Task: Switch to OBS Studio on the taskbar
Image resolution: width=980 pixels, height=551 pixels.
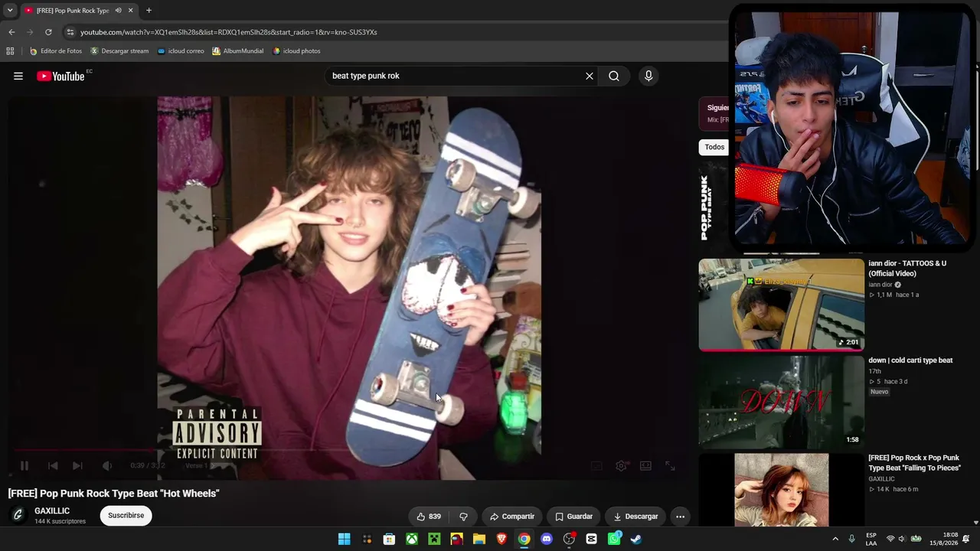Action: pos(569,539)
